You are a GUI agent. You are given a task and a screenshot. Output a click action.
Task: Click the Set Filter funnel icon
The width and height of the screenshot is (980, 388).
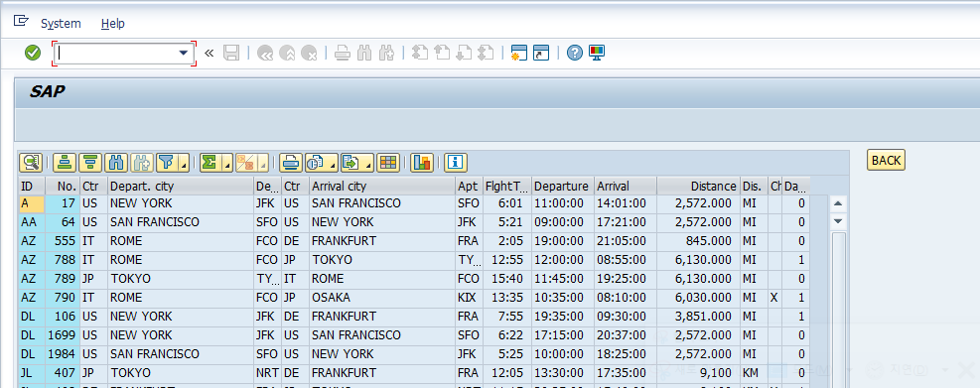(166, 163)
